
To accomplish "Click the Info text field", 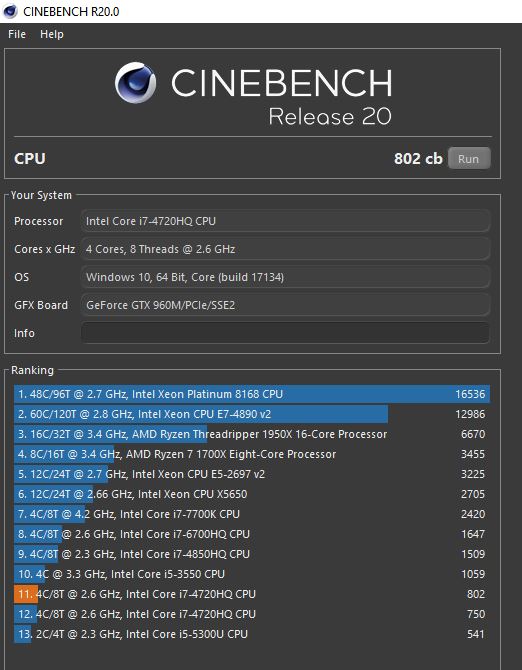I will (285, 333).
